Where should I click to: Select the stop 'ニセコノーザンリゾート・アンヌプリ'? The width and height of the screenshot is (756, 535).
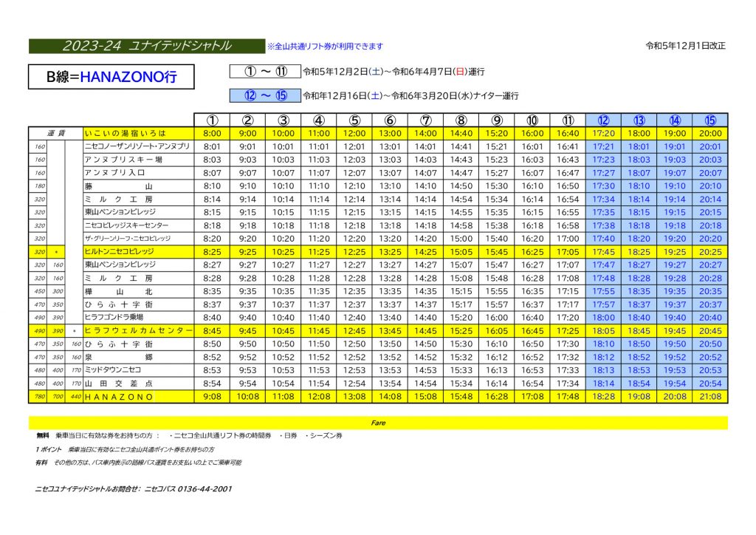(x=137, y=146)
